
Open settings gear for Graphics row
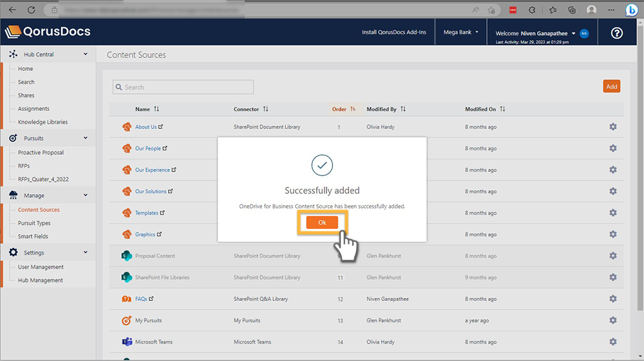[613, 235]
